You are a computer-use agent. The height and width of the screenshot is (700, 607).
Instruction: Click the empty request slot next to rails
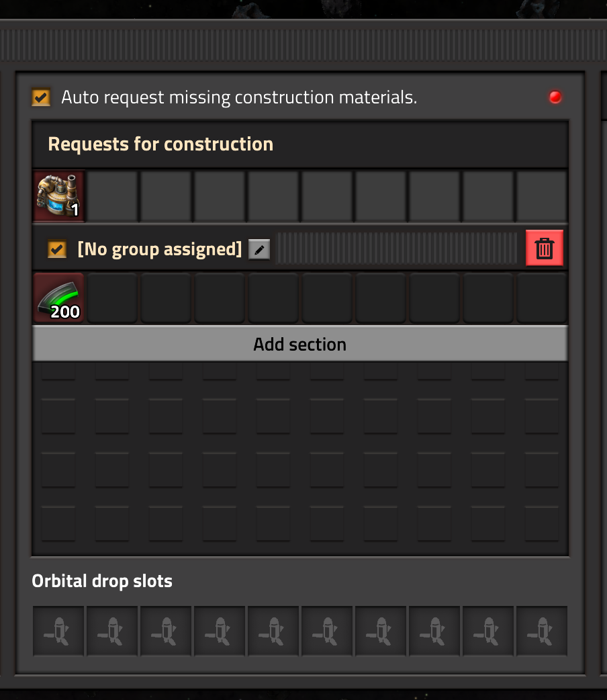click(113, 298)
